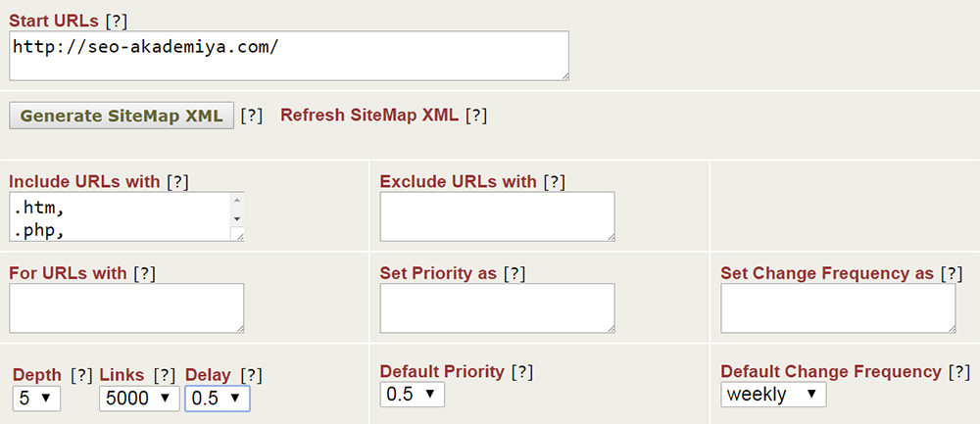Click the Refresh SiteMap XML link
The height and width of the screenshot is (424, 980).
368,116
